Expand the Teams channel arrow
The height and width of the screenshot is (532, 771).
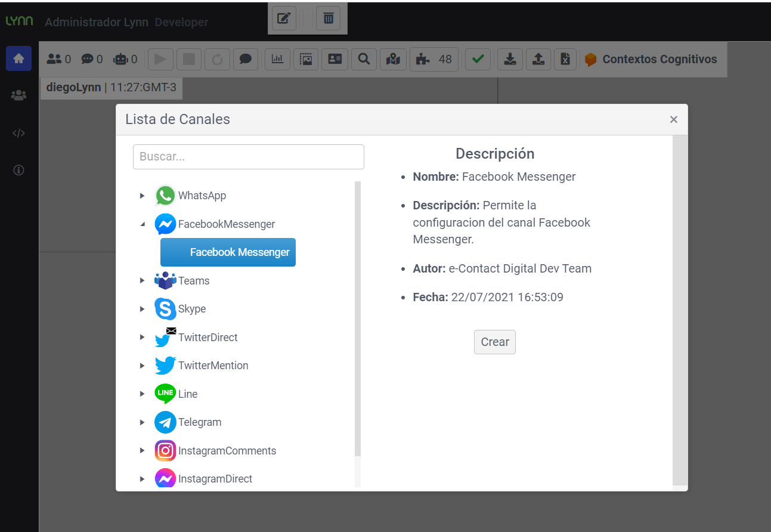click(x=142, y=280)
